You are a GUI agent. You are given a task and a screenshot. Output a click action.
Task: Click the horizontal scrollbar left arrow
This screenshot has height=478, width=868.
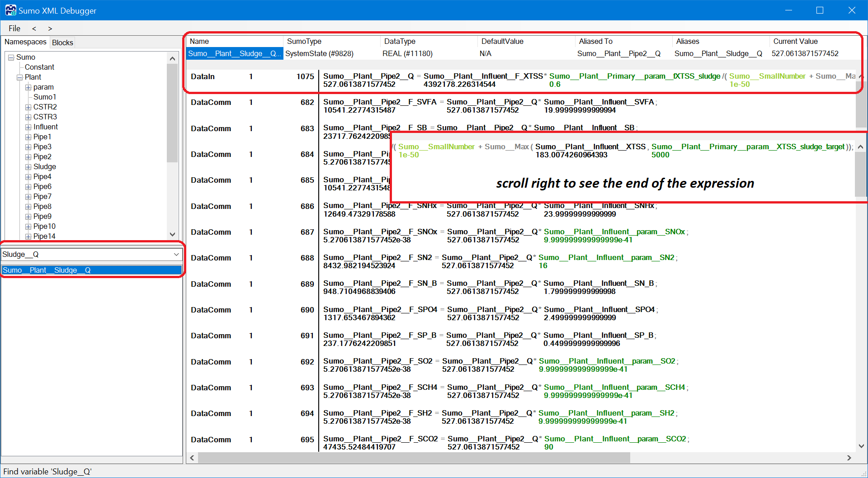(x=192, y=458)
